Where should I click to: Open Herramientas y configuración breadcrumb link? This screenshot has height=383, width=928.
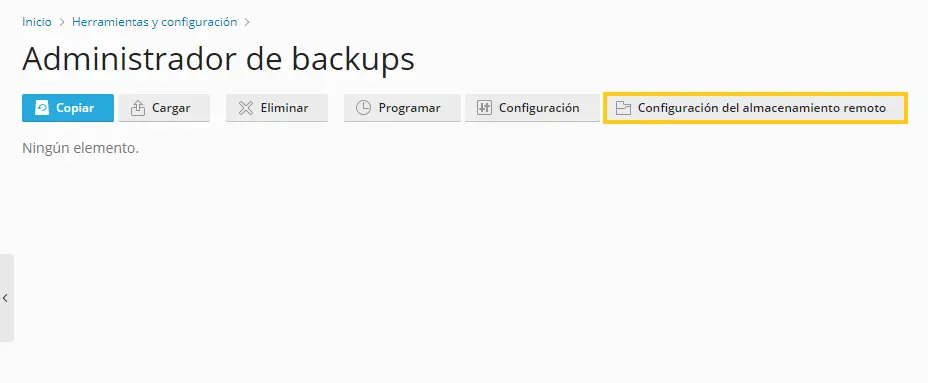point(154,22)
